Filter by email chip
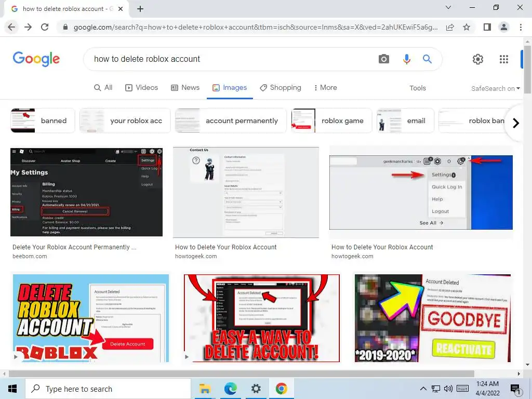The image size is (532, 399). tap(405, 121)
